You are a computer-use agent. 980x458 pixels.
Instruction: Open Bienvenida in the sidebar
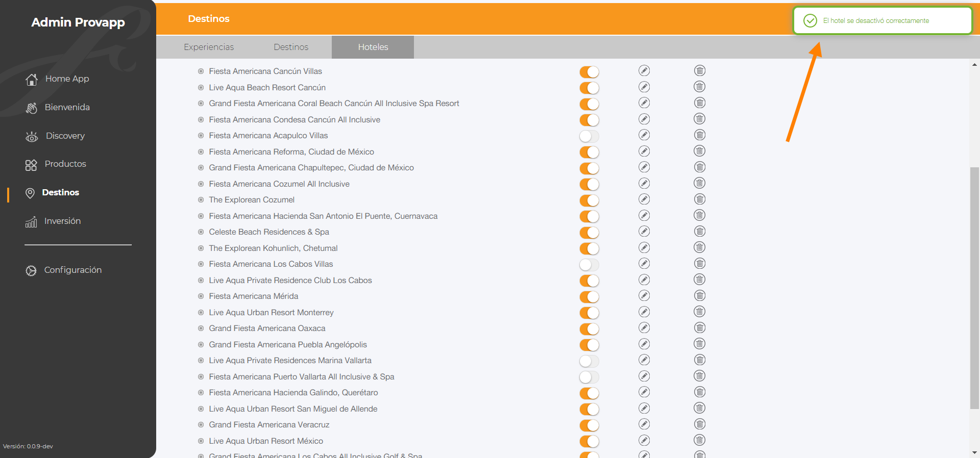(67, 107)
